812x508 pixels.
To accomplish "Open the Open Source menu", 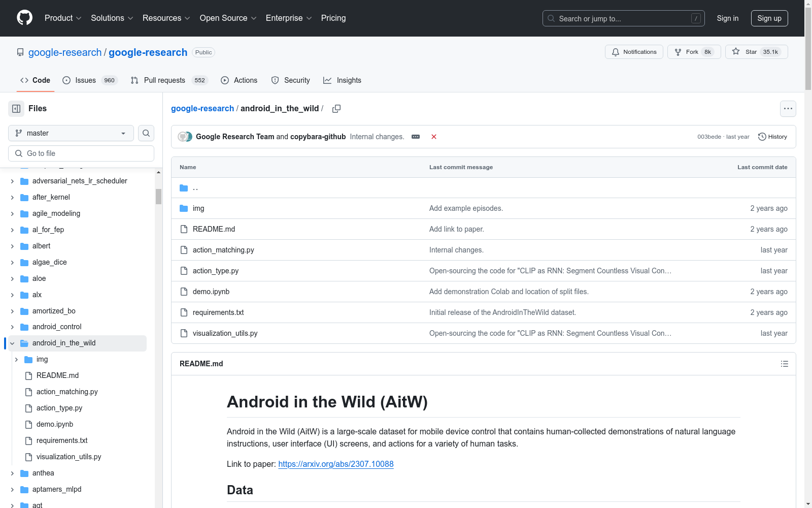I will pyautogui.click(x=228, y=18).
